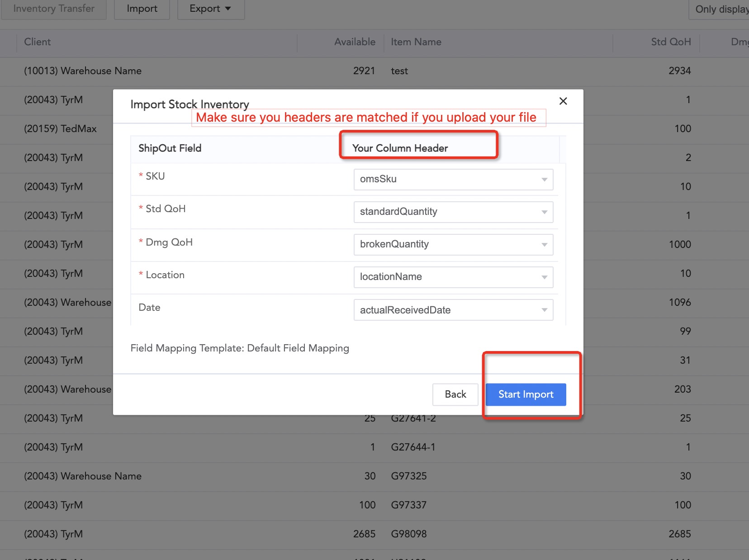Screen dimensions: 749x560
Task: Click item name G97337
Action: pos(409,505)
